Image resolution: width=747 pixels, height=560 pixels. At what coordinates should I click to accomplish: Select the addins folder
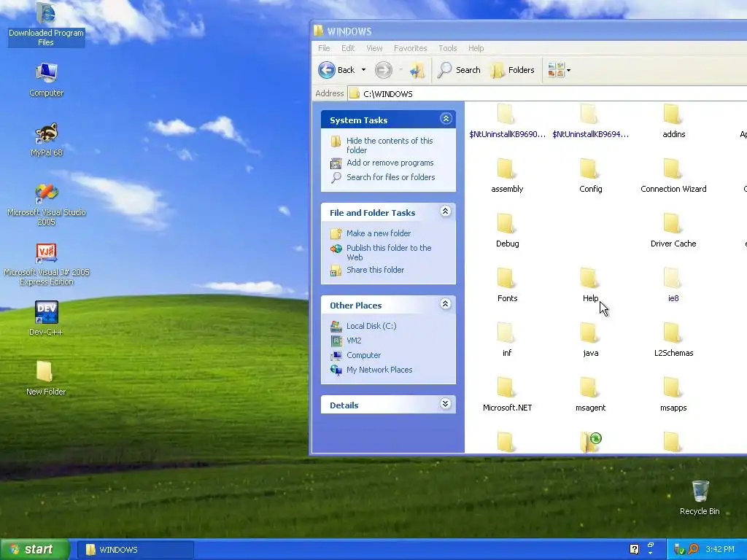673,122
